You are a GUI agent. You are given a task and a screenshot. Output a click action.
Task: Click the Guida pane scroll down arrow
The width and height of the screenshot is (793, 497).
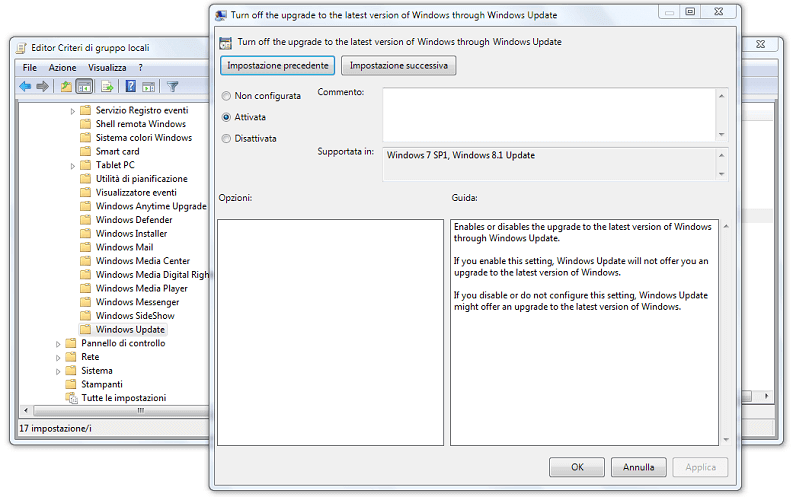pyautogui.click(x=726, y=440)
